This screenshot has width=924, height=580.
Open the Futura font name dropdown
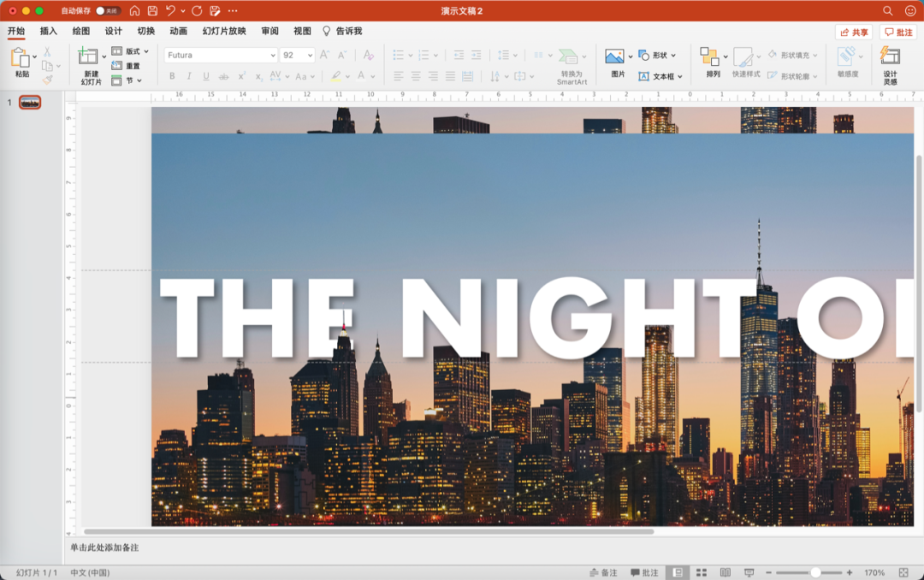[x=273, y=55]
